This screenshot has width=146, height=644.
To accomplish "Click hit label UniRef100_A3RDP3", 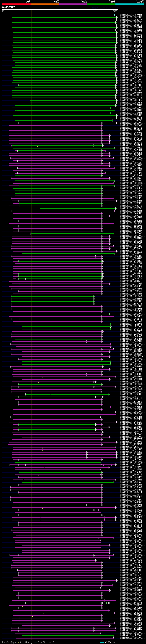I will click(131, 40).
